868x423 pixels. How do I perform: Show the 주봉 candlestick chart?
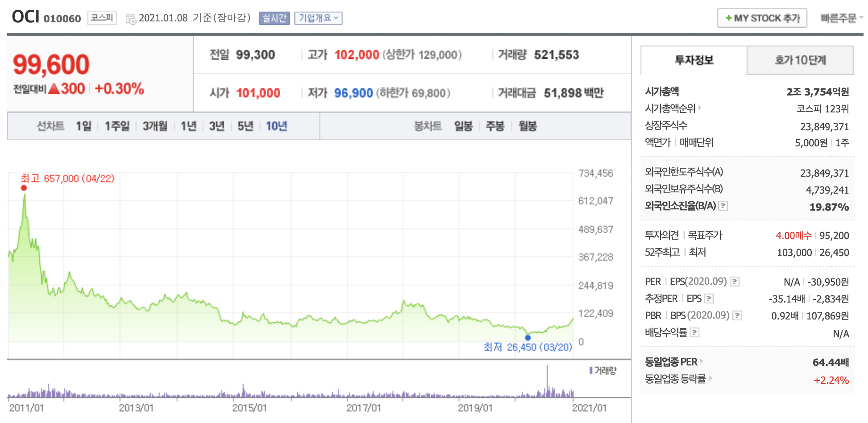pos(495,126)
